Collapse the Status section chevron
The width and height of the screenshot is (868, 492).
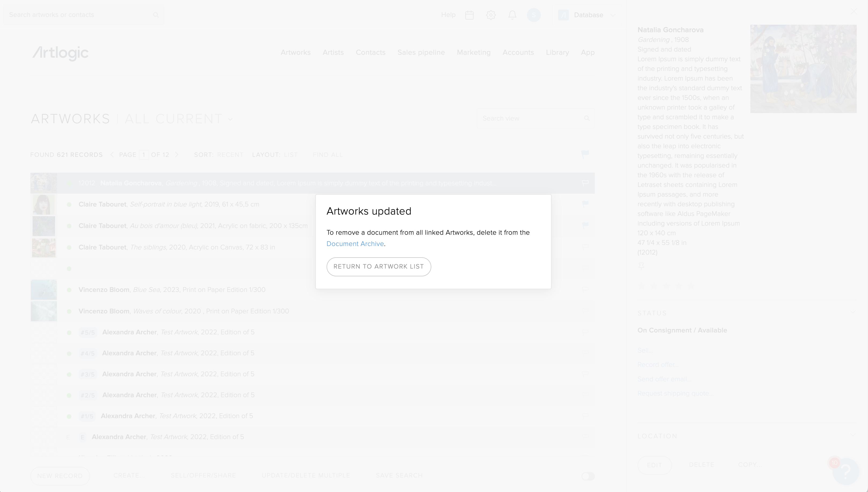pos(853,313)
